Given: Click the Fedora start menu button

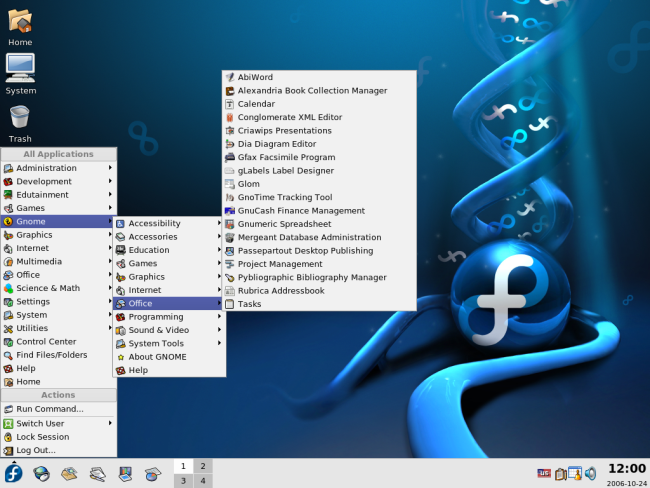Looking at the screenshot, I should [x=13, y=473].
